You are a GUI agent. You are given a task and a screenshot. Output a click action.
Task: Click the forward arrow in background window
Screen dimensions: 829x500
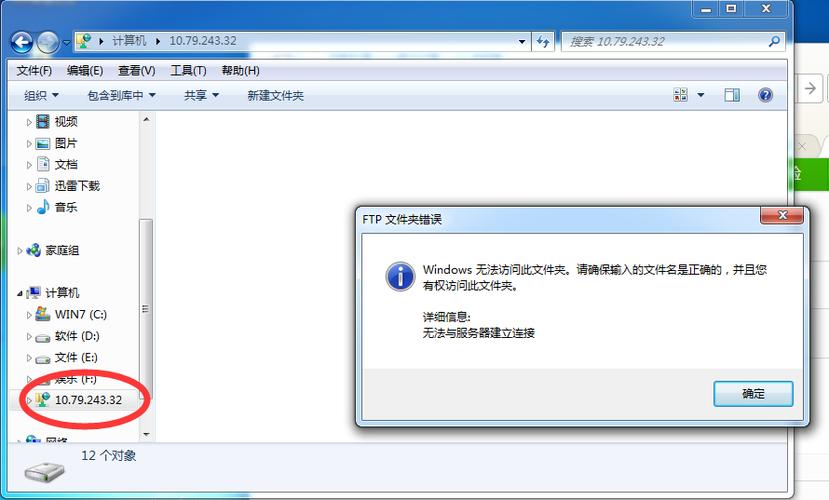point(810,88)
